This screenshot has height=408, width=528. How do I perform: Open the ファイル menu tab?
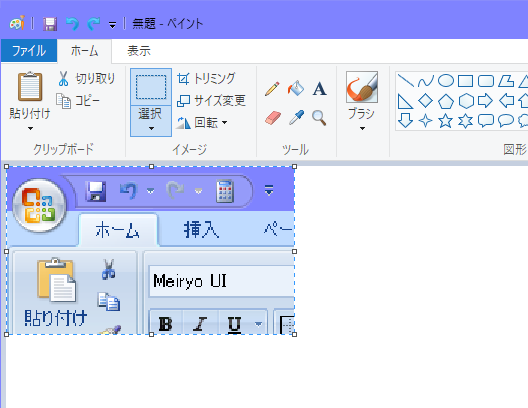[x=29, y=51]
